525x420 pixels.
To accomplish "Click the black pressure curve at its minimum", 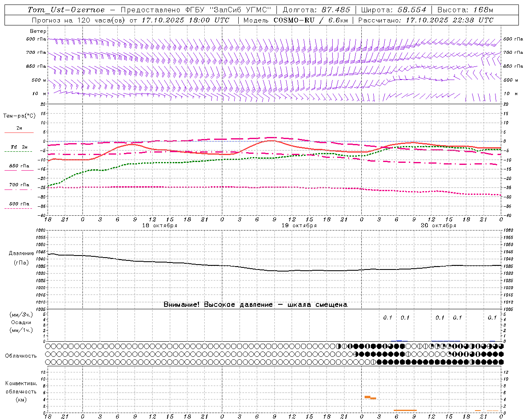I will 282,271.
